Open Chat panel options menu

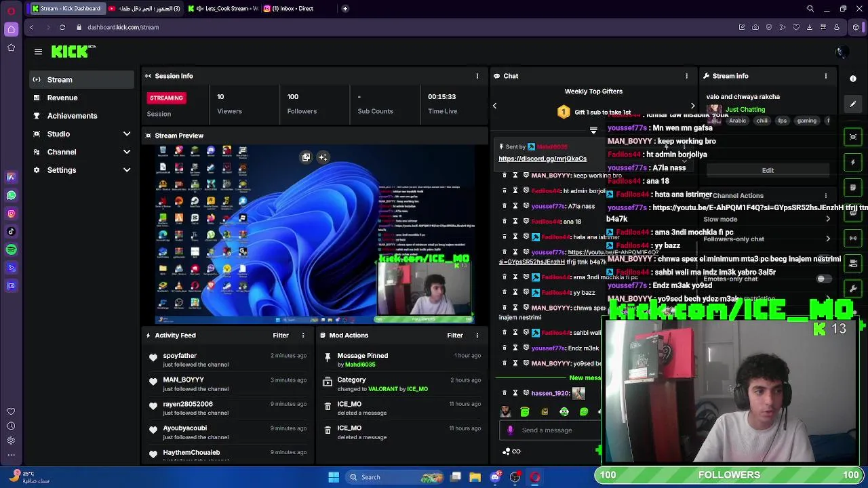686,76
